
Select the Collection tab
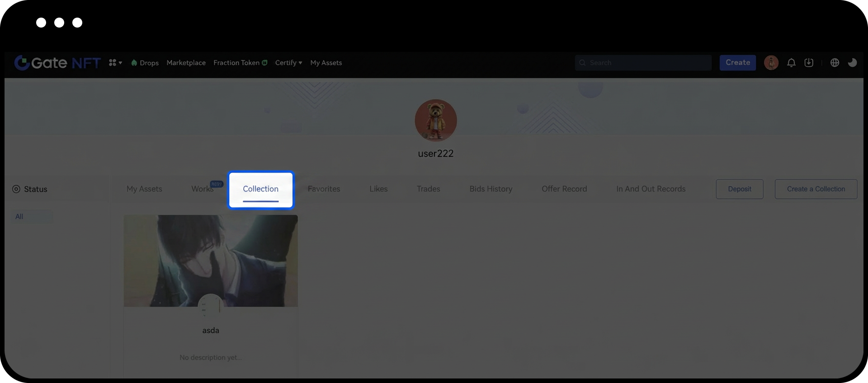(260, 189)
